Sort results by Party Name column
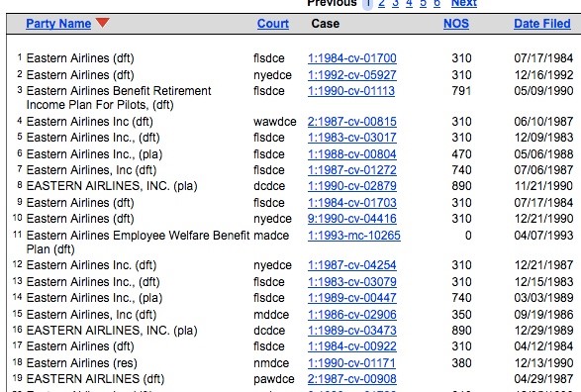The image size is (581, 392). [58, 24]
